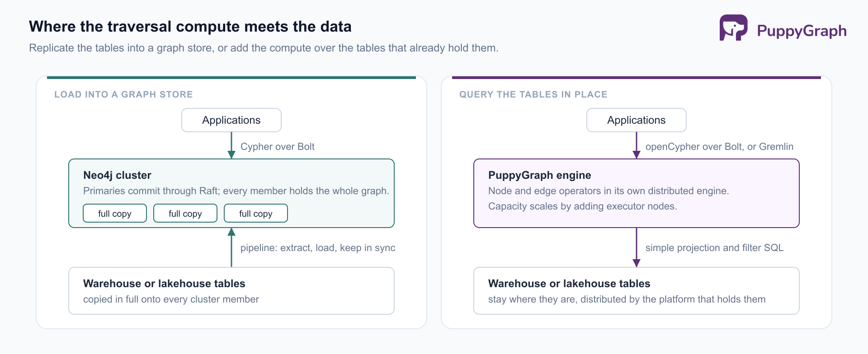This screenshot has height=354, width=868.
Task: Click 'Capacity scales by adding executor nodes'
Action: point(583,206)
